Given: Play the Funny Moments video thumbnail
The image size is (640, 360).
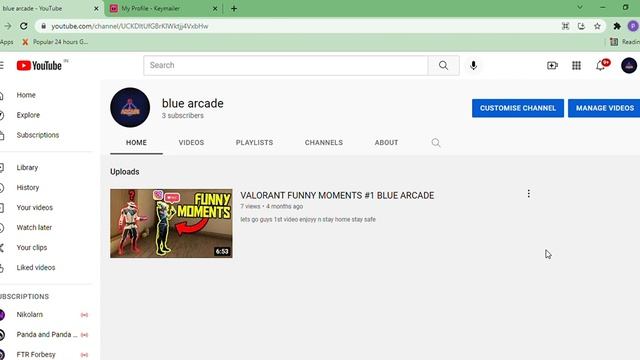Looking at the screenshot, I should click(x=171, y=223).
